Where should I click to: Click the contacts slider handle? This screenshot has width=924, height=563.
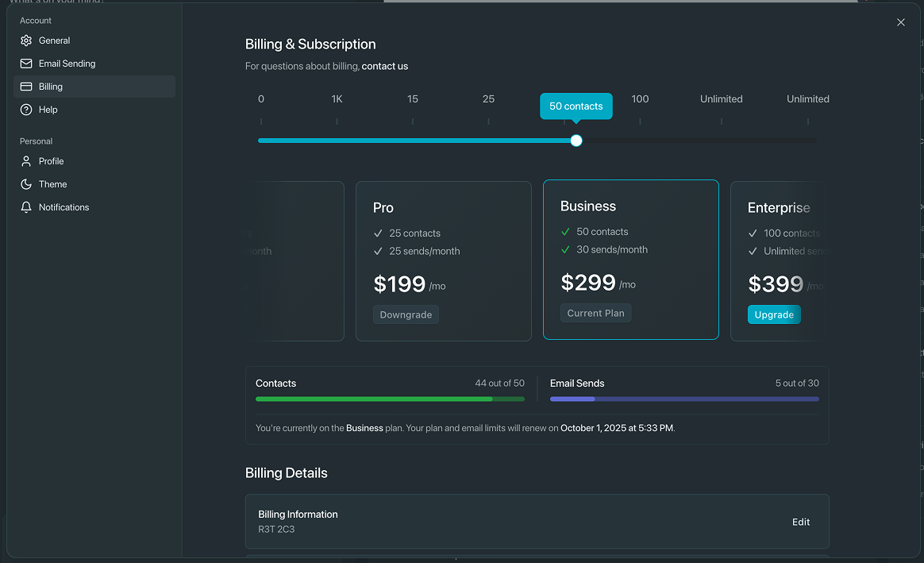click(x=576, y=141)
